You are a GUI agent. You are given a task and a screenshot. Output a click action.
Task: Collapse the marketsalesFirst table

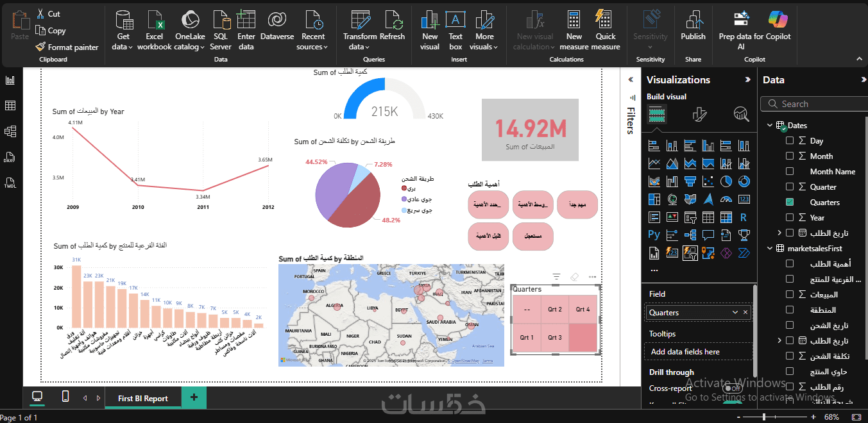(x=770, y=248)
